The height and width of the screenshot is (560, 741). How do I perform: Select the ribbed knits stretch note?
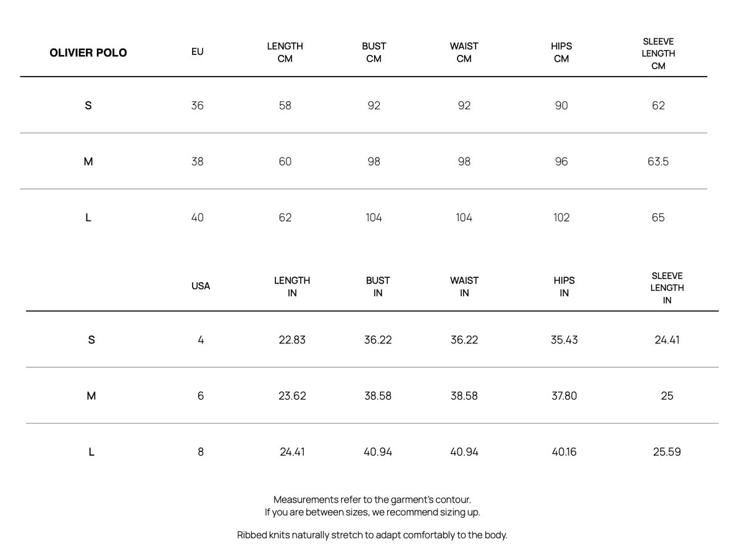pos(372,535)
